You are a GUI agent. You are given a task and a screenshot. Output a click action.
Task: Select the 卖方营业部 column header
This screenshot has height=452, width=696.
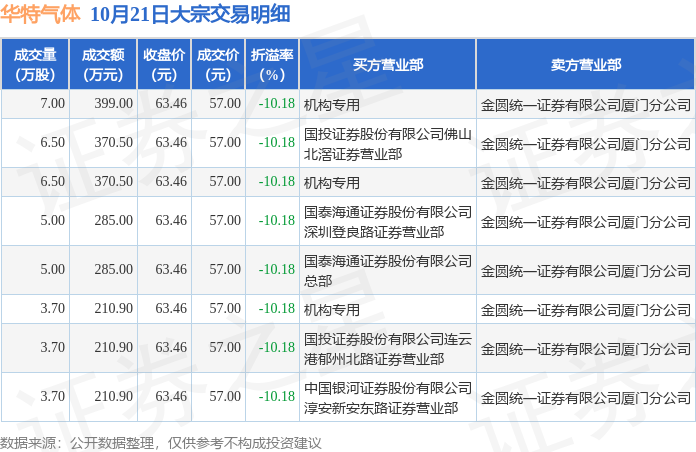point(585,64)
